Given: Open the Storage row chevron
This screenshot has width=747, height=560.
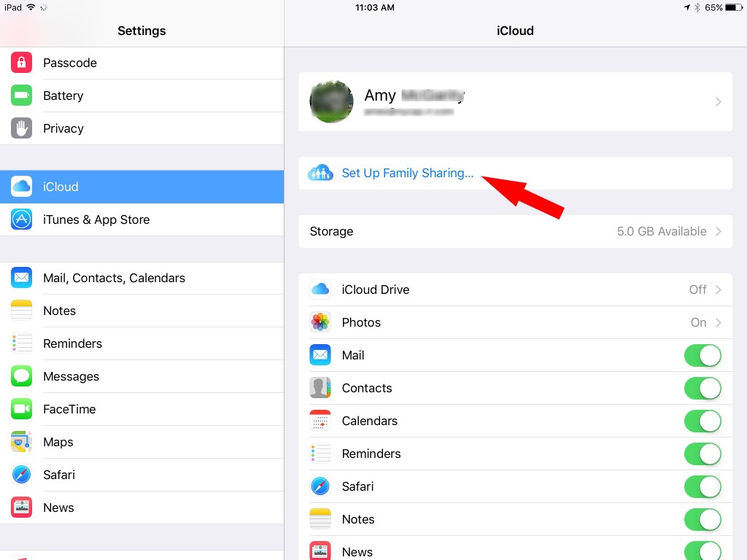Looking at the screenshot, I should [718, 231].
